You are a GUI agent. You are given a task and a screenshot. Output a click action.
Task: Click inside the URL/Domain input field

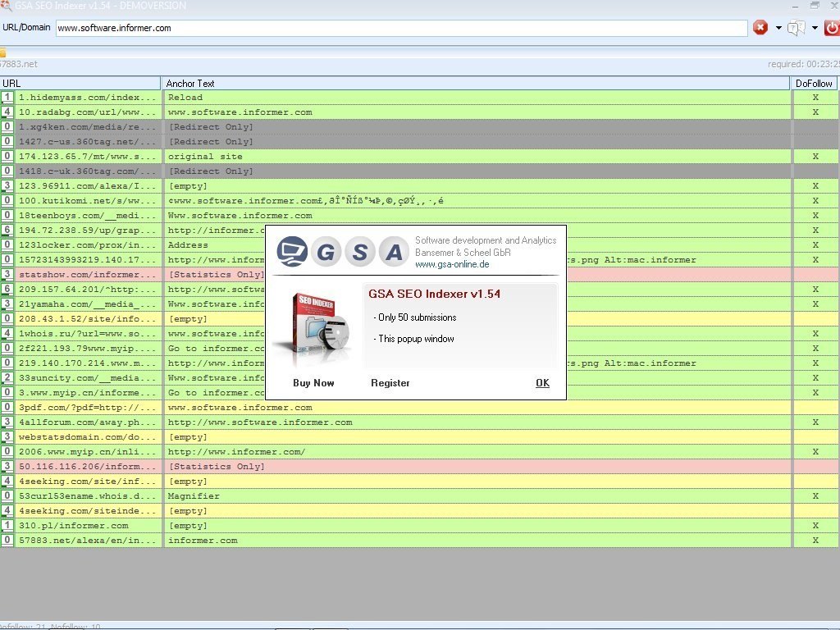pos(401,28)
